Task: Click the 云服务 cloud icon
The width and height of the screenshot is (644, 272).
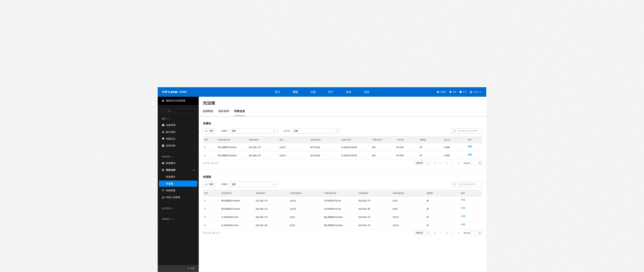Action: click(438, 92)
